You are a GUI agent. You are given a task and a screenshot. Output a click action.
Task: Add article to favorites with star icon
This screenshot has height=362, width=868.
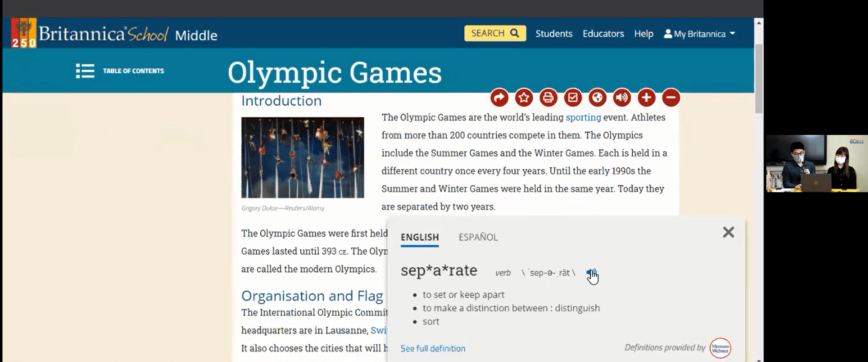[524, 97]
